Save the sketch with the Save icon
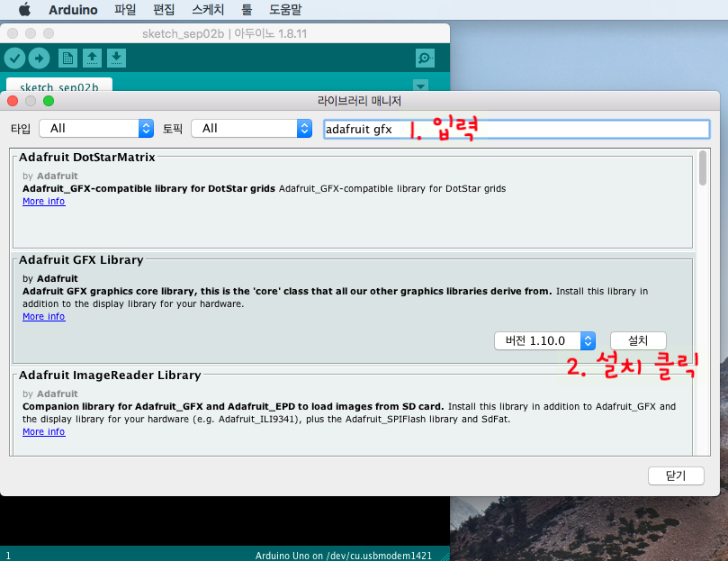 [117, 59]
